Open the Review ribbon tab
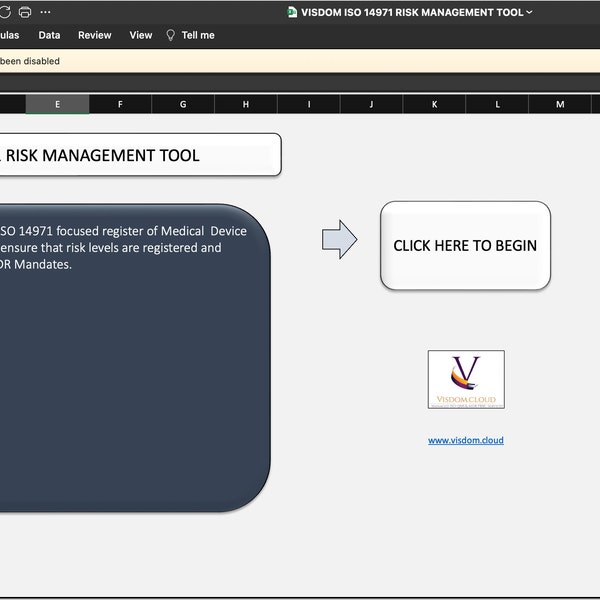Viewport: 600px width, 600px height. (95, 35)
